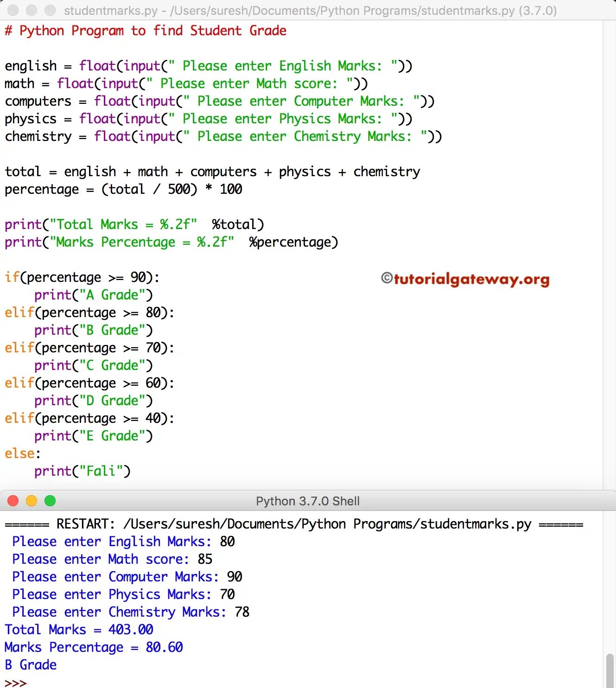The image size is (616, 688).
Task: Click the 'elif(percentage >= 80):' line
Action: tap(89, 312)
